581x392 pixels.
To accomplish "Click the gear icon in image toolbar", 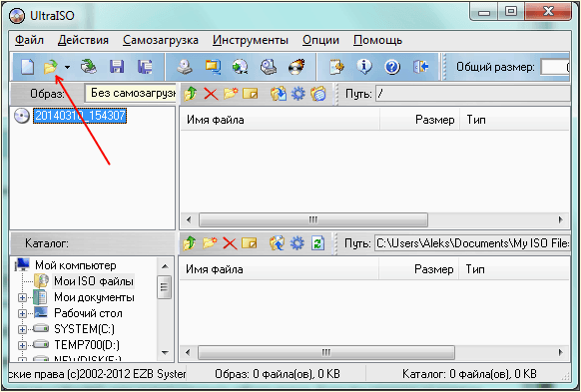I will pyautogui.click(x=297, y=94).
